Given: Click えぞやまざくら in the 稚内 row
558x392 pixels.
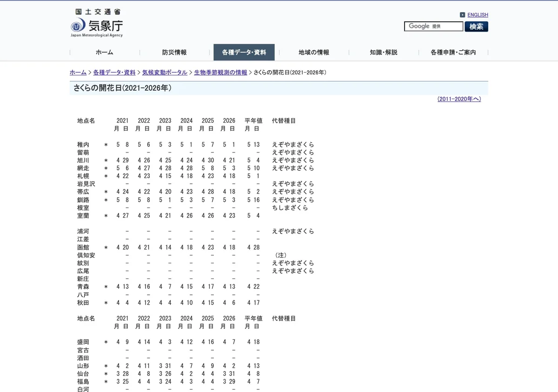Looking at the screenshot, I should pyautogui.click(x=293, y=145).
